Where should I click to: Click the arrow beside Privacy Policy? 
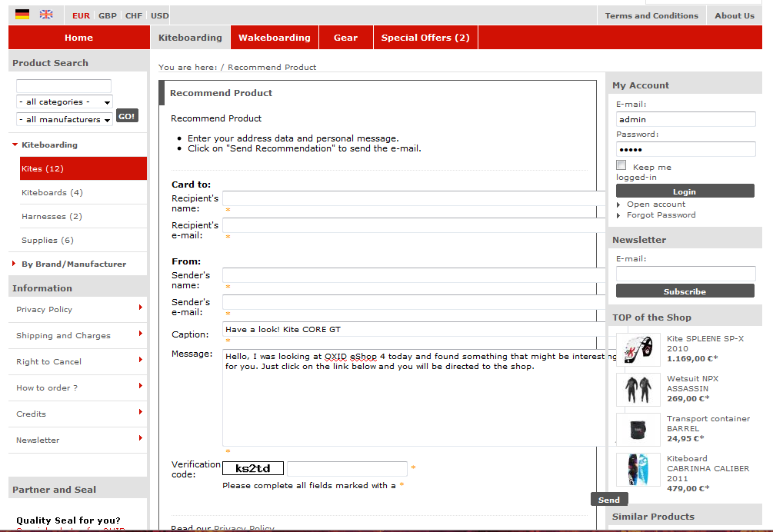(x=141, y=308)
